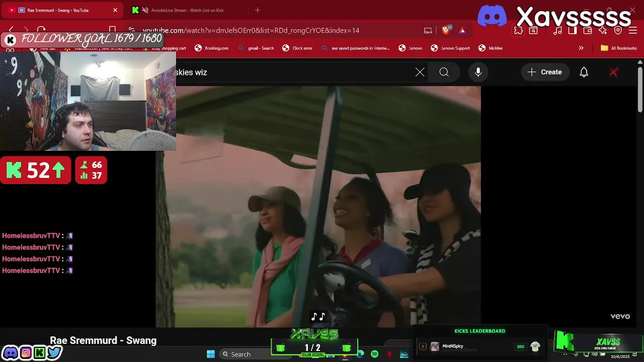
Task: Clear the YouTube search text with X
Action: click(420, 72)
